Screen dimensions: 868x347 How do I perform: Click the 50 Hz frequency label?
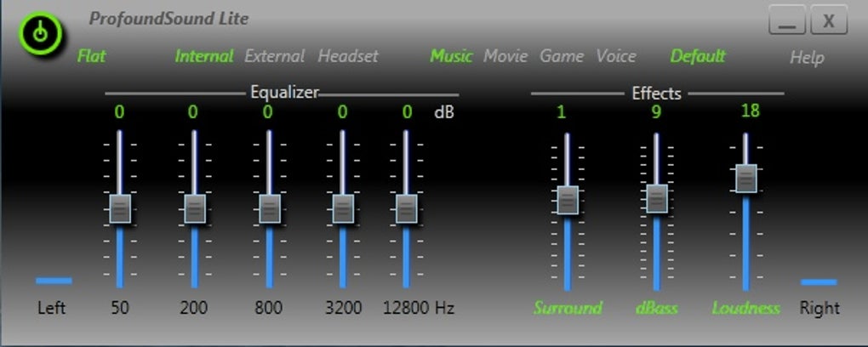point(120,308)
